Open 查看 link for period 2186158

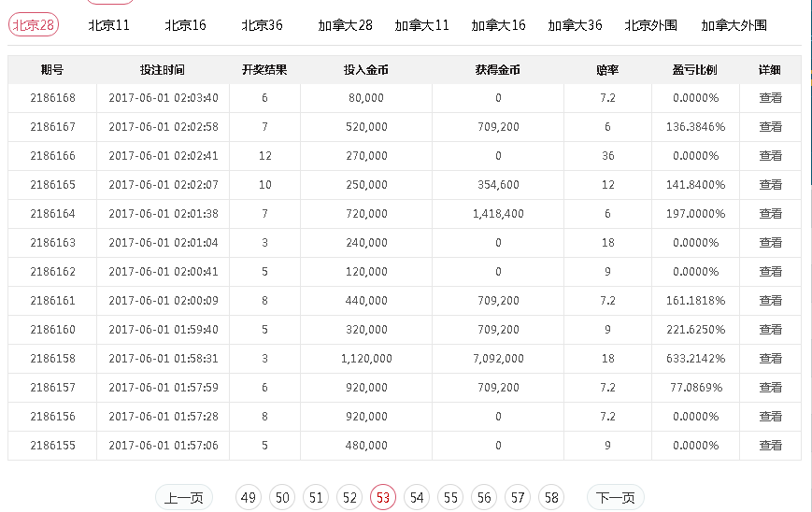(x=770, y=359)
